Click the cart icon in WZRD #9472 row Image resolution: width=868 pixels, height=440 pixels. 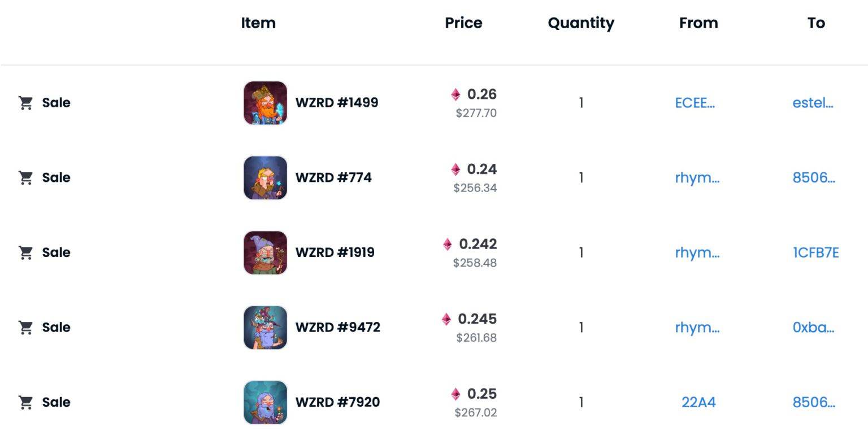(25, 328)
